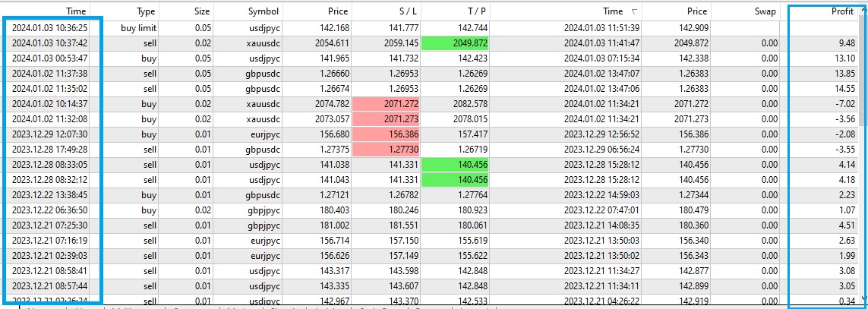Click the Profit column header
This screenshot has height=309, width=868.
coord(834,11)
